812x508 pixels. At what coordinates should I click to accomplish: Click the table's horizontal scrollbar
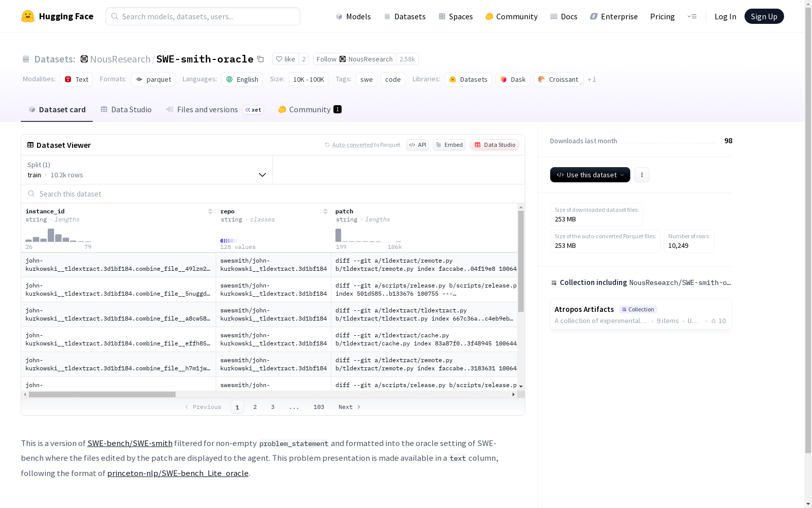(102, 394)
